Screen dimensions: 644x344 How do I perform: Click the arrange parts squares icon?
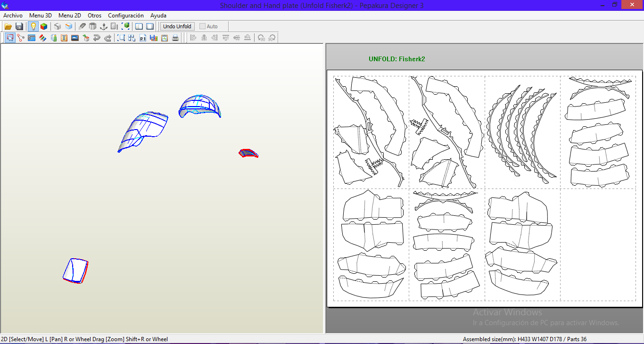132,38
